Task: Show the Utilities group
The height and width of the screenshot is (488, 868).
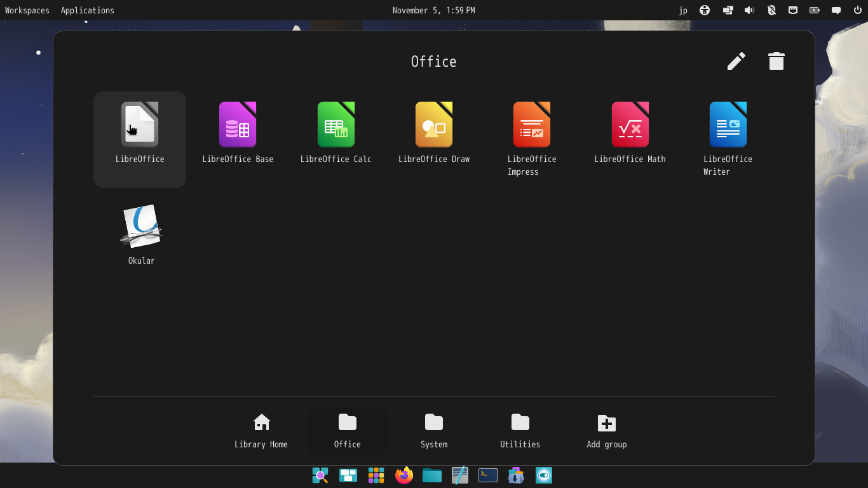Action: [520, 431]
